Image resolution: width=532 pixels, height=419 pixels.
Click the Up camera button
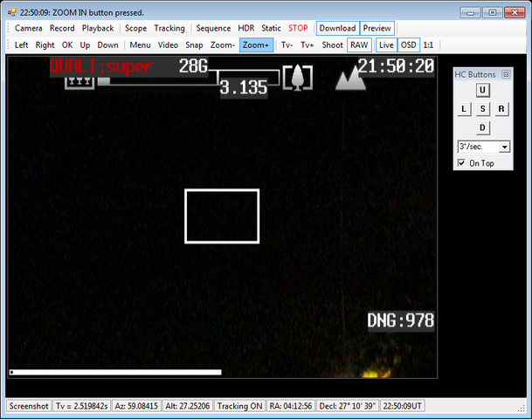(85, 45)
